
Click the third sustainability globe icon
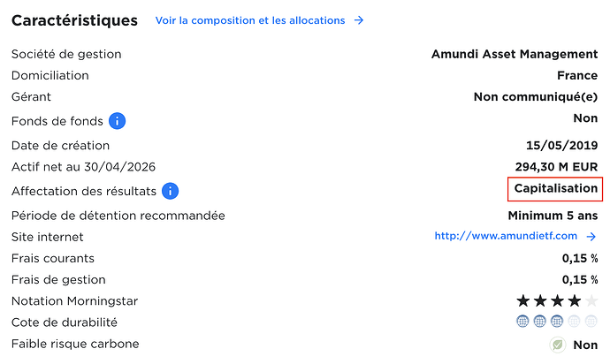pyautogui.click(x=557, y=322)
